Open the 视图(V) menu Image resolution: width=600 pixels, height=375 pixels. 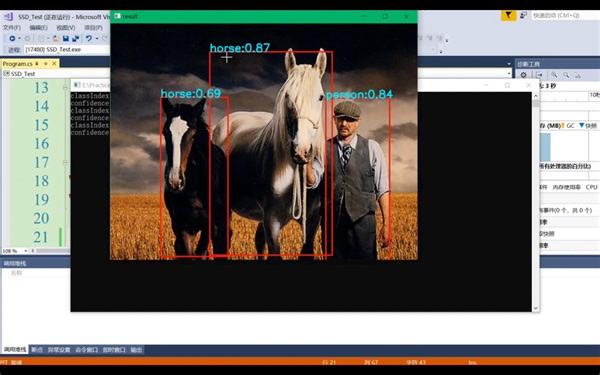click(65, 28)
